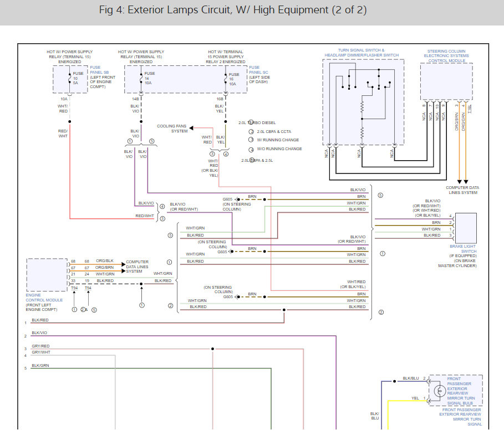Click the GRY/WHT wire label
Screen dimensions: 504x445
click(40, 352)
